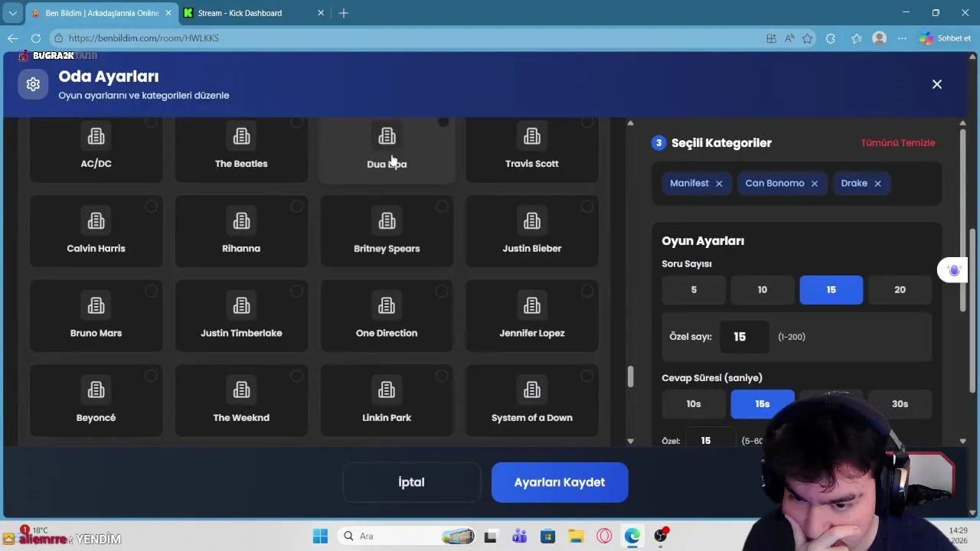The height and width of the screenshot is (551, 980).
Task: Click the category list scrollbar thumb
Action: coord(630,377)
